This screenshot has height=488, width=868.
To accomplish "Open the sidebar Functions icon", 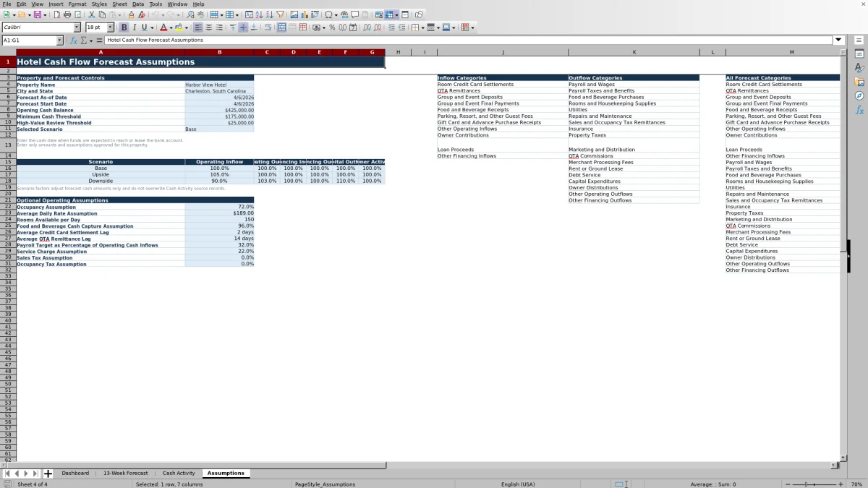I will (859, 110).
